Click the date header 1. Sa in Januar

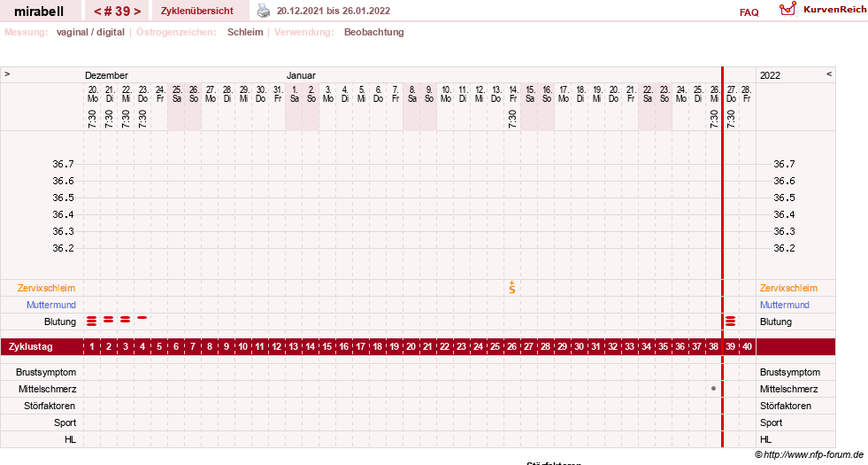point(295,94)
